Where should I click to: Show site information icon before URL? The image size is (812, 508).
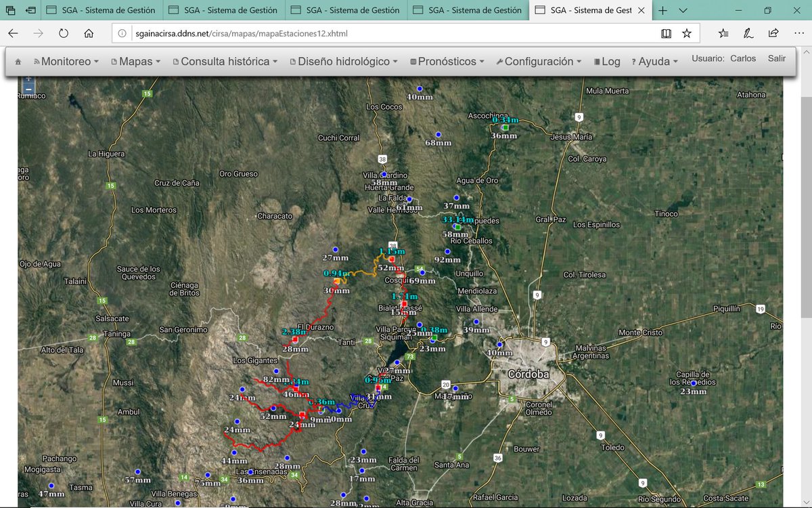tap(122, 33)
